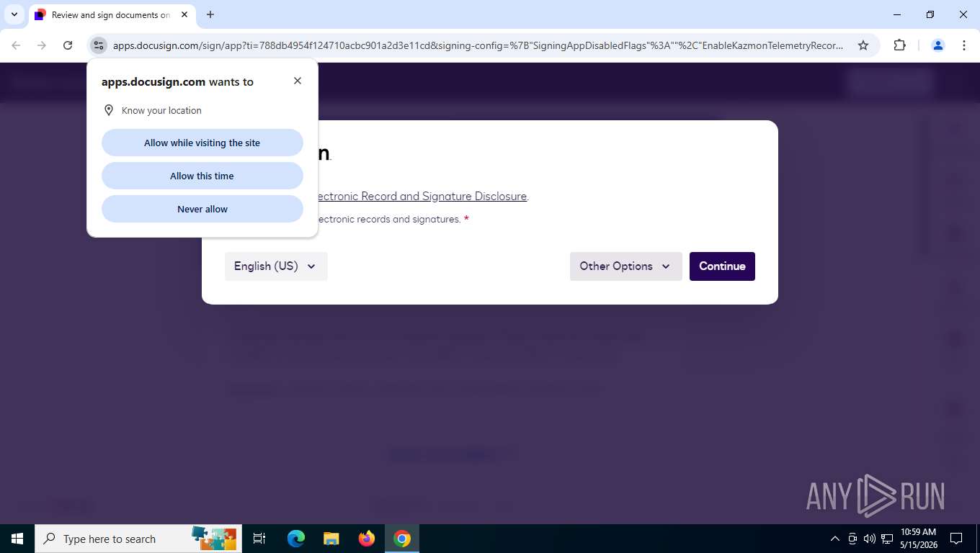The height and width of the screenshot is (553, 980).
Task: Click the Meet Now camera tray icon
Action: 852,539
